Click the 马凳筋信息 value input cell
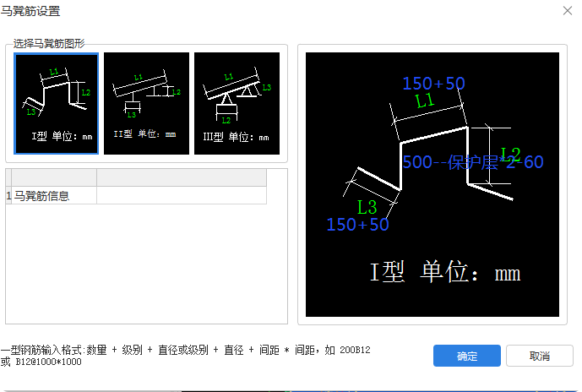This screenshot has width=582, height=392. pyautogui.click(x=182, y=195)
